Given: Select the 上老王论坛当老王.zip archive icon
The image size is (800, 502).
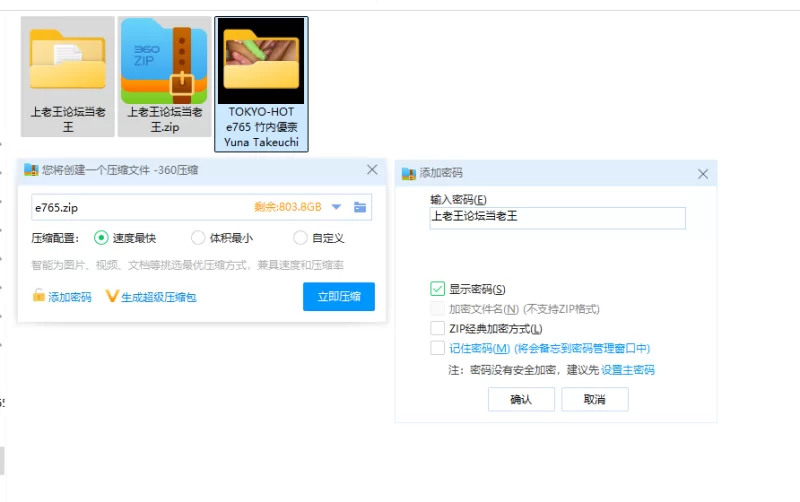Looking at the screenshot, I should (164, 61).
